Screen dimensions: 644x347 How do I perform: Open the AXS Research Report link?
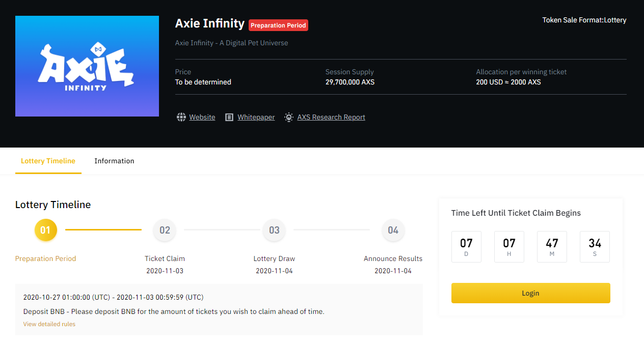[331, 117]
